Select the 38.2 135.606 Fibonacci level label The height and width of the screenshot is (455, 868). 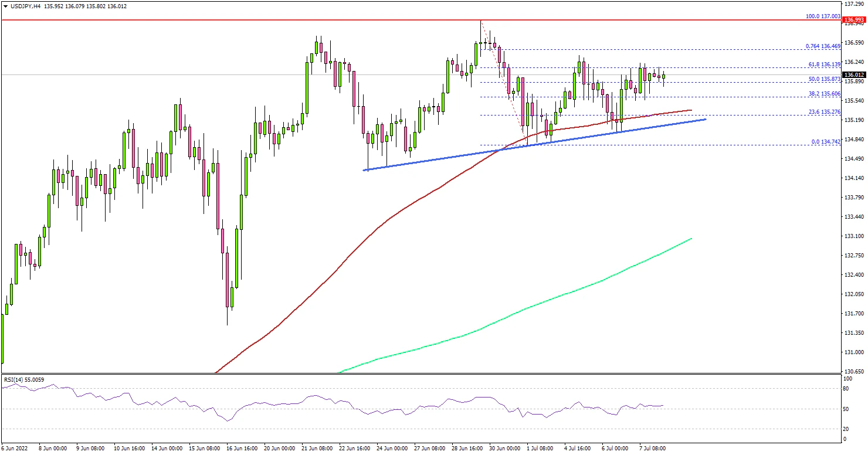click(x=824, y=94)
